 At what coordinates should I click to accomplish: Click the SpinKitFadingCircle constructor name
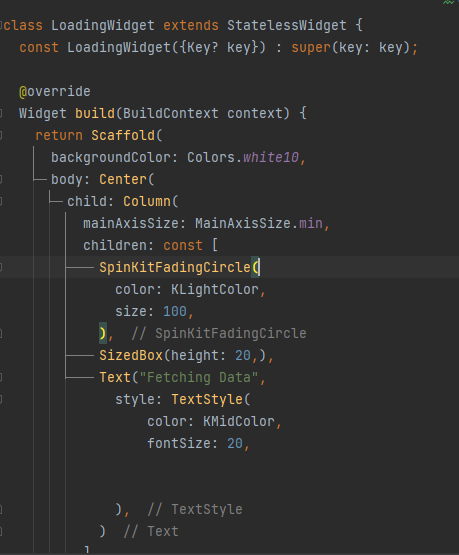point(175,267)
